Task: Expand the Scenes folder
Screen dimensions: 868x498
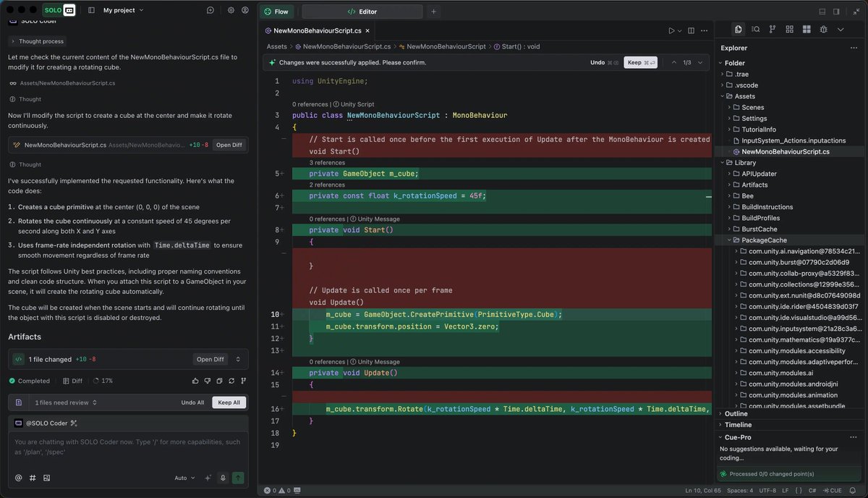Action: pos(791,107)
